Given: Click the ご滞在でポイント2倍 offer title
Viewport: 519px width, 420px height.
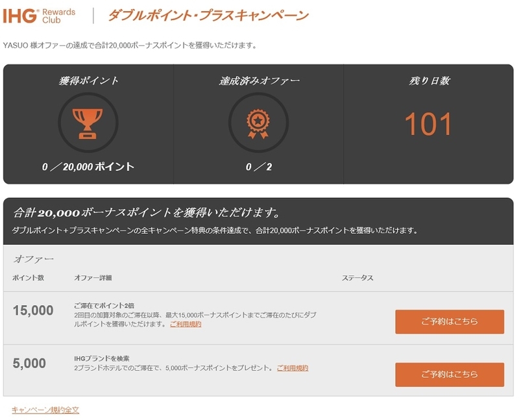Looking at the screenshot, I should pyautogui.click(x=104, y=305).
